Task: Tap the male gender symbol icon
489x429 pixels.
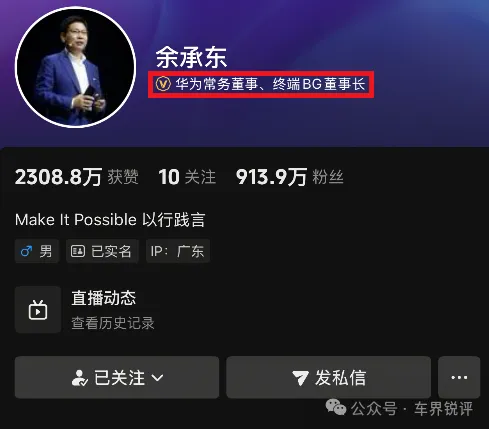Action: point(26,251)
